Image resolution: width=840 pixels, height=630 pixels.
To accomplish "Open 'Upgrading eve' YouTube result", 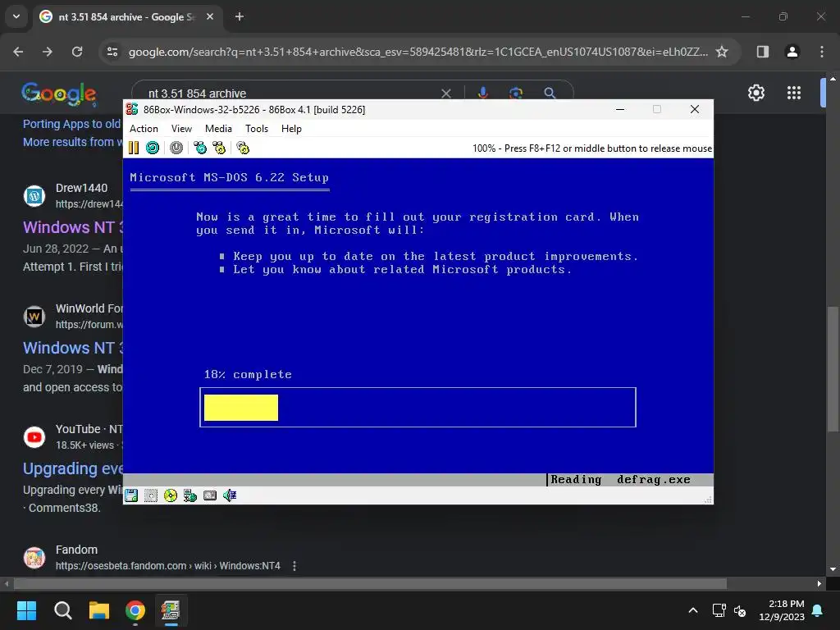I will click(73, 468).
